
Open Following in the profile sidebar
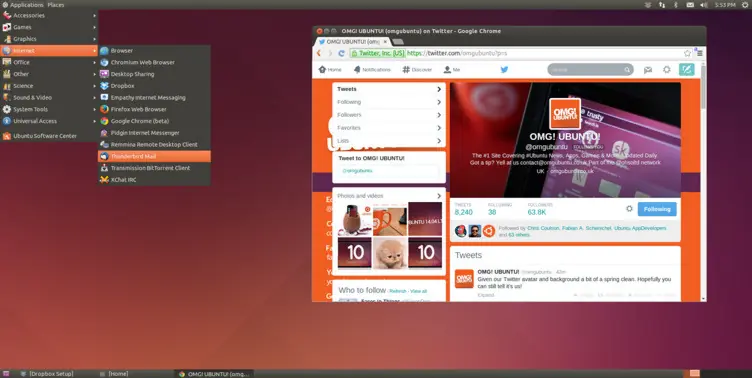(389, 102)
